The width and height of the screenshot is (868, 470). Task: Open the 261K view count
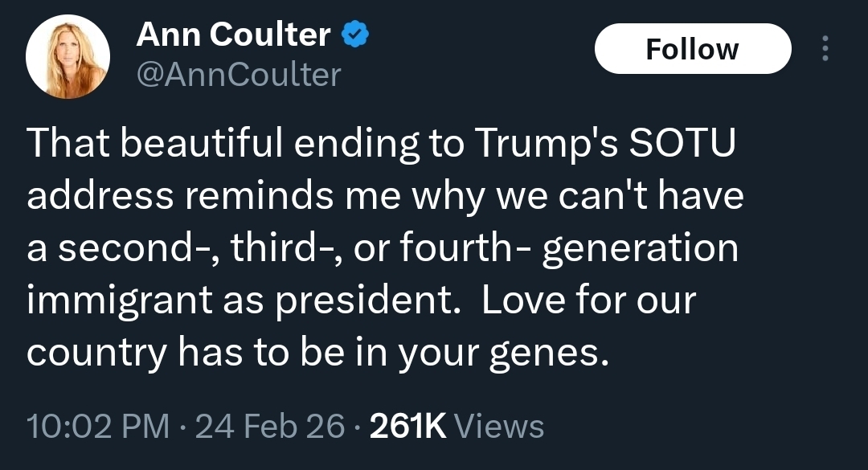407,426
